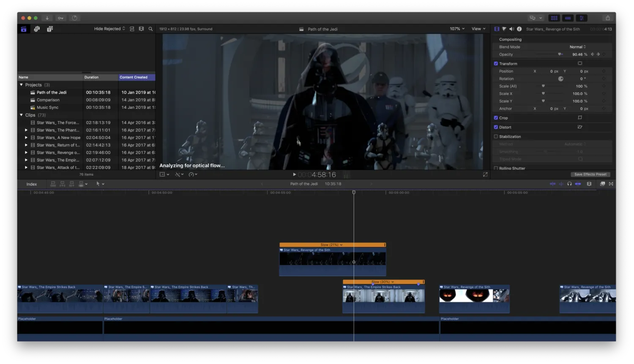This screenshot has width=634, height=364.
Task: Open the Slow (21%) retime menu
Action: pos(331,245)
